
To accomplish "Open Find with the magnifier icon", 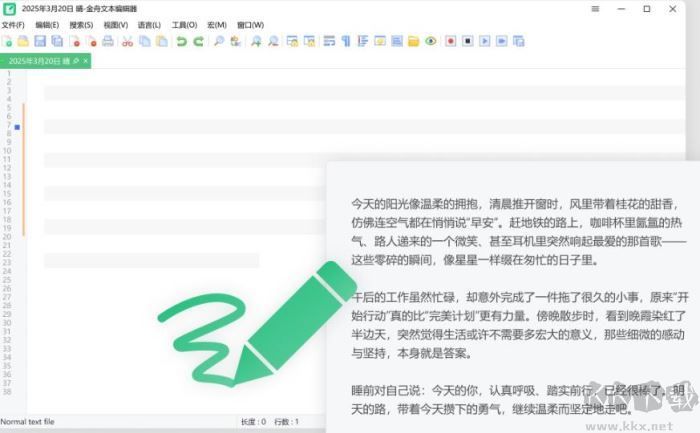I will point(219,42).
